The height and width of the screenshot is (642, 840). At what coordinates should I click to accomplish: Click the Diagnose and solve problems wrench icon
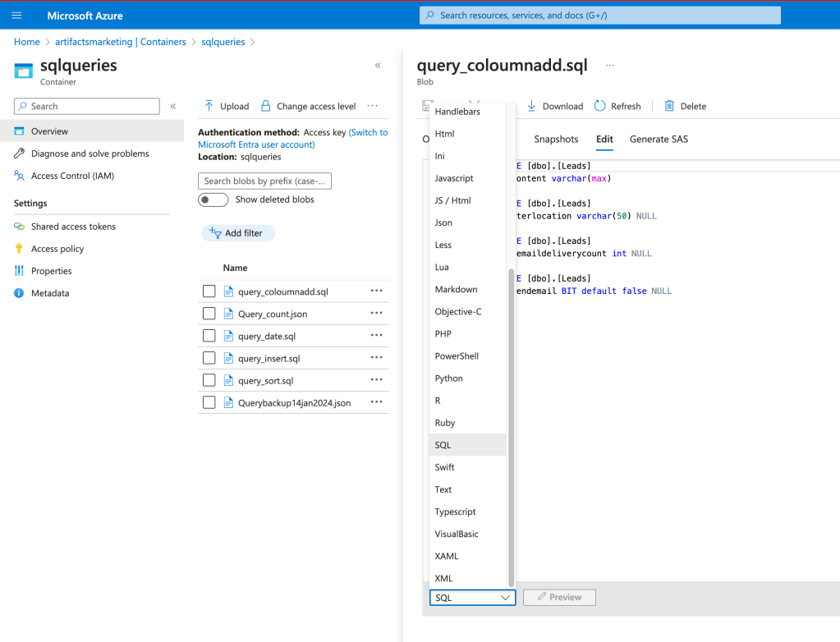pyautogui.click(x=19, y=154)
